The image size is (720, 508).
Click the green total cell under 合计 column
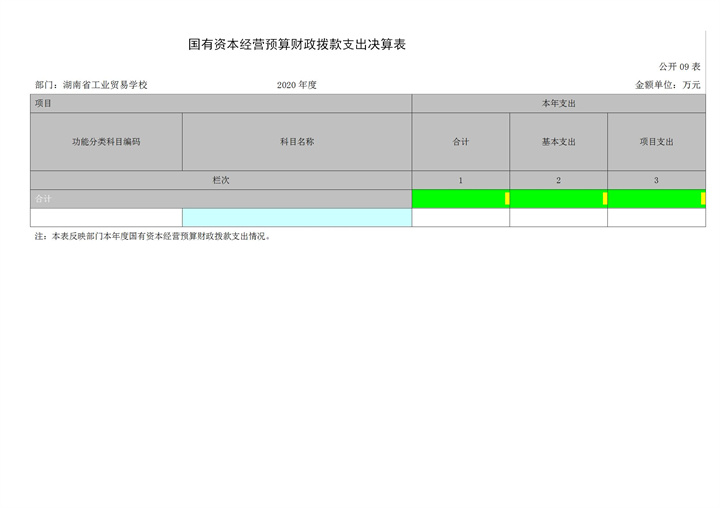(x=461, y=199)
